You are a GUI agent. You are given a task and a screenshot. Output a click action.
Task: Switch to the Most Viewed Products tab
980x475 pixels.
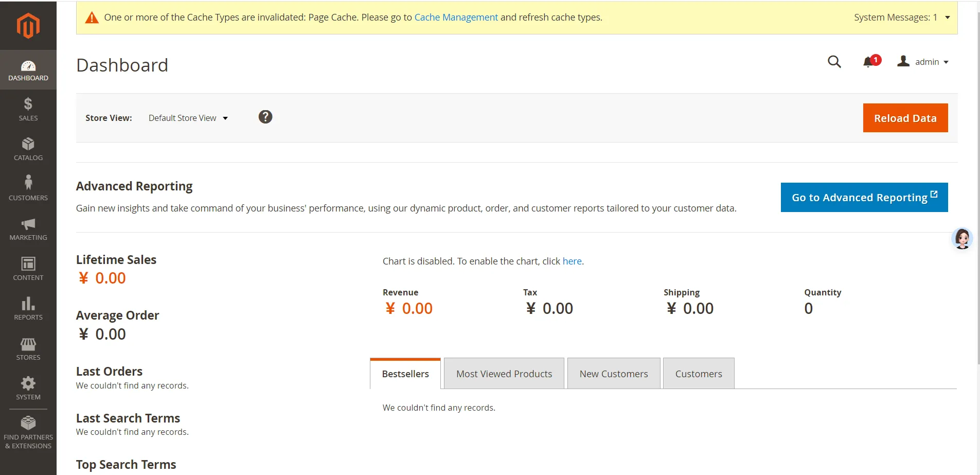(x=504, y=374)
